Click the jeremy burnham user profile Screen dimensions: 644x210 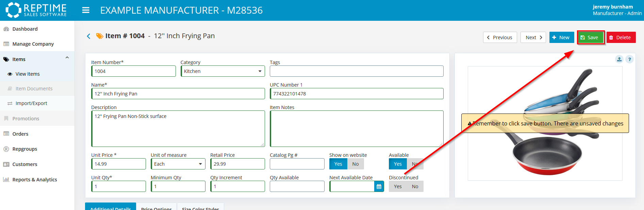point(617,10)
